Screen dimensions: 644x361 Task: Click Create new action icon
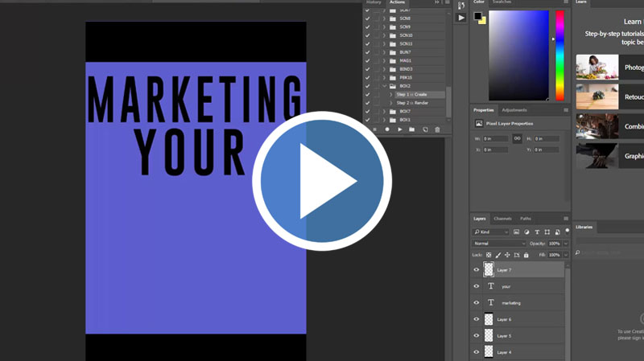(x=425, y=129)
